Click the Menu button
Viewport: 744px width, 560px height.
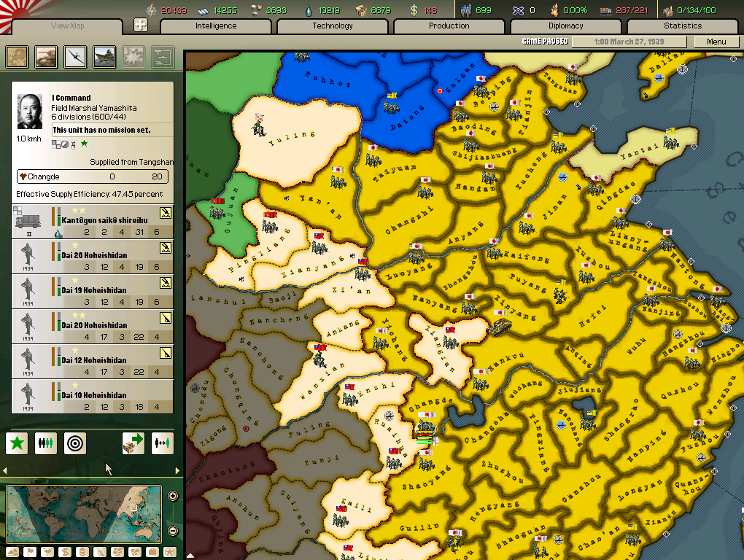click(x=716, y=42)
